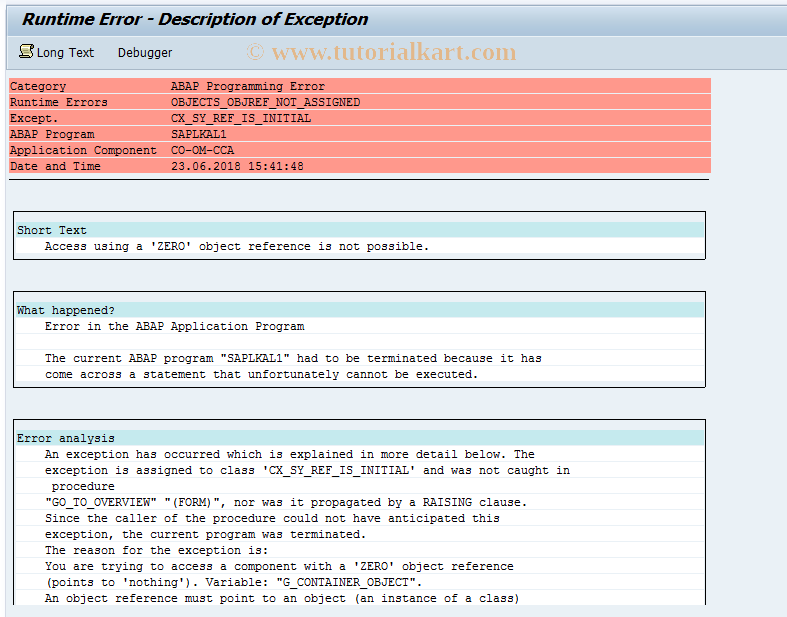Click ABAP program value SAPLKAL1 in header
The height and width of the screenshot is (617, 787).
[x=198, y=135]
